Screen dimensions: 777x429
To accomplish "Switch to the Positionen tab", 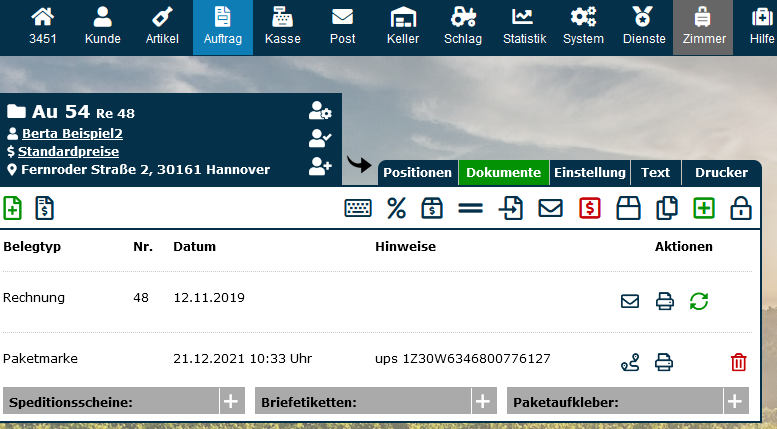I will [x=418, y=172].
